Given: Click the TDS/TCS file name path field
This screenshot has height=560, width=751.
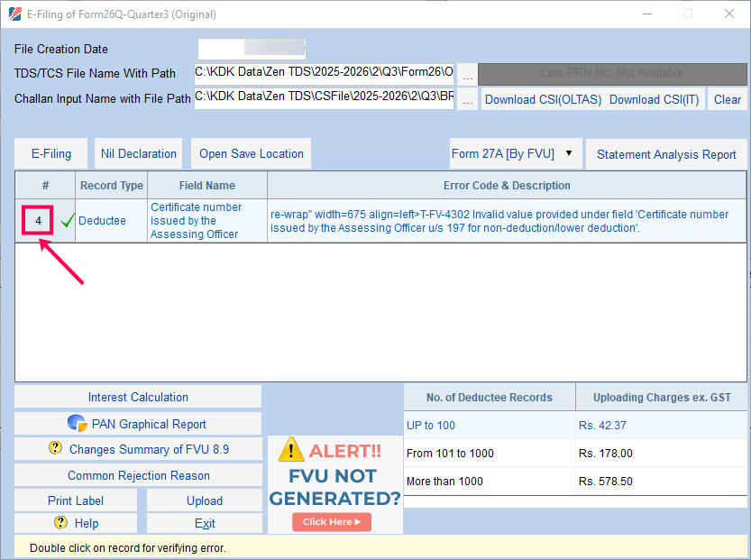Looking at the screenshot, I should coord(324,73).
